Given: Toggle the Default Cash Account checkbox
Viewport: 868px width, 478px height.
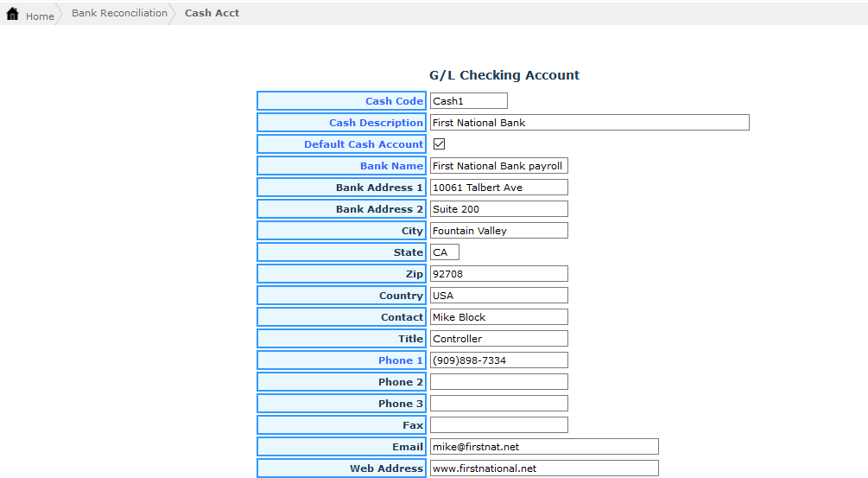Looking at the screenshot, I should point(439,144).
